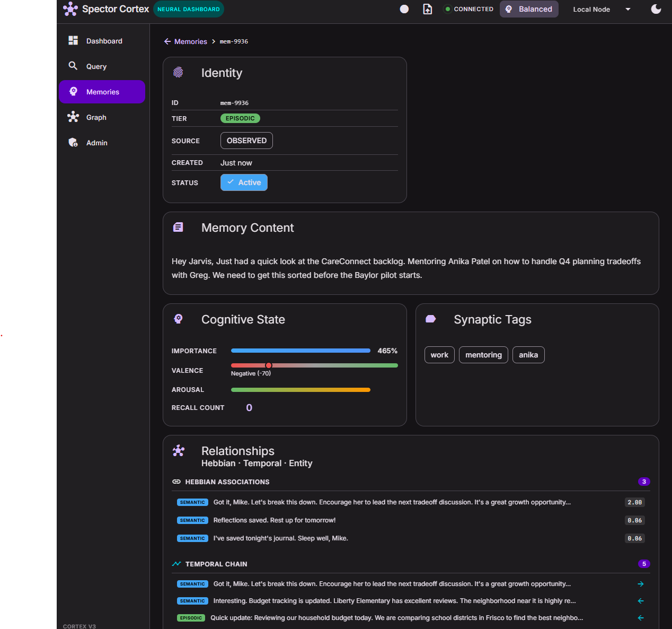Click the EPISODIC tier badge in Identity
This screenshot has width=672, height=629.
pos(240,118)
